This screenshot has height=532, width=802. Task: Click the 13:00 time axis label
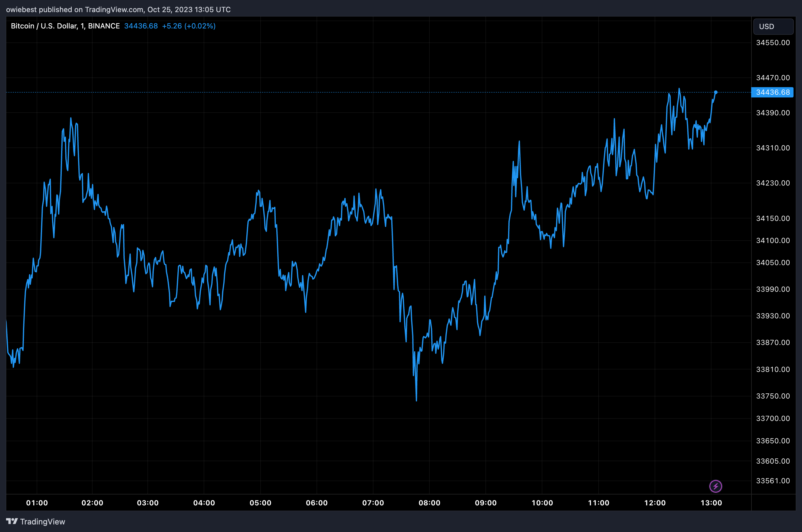tap(712, 503)
